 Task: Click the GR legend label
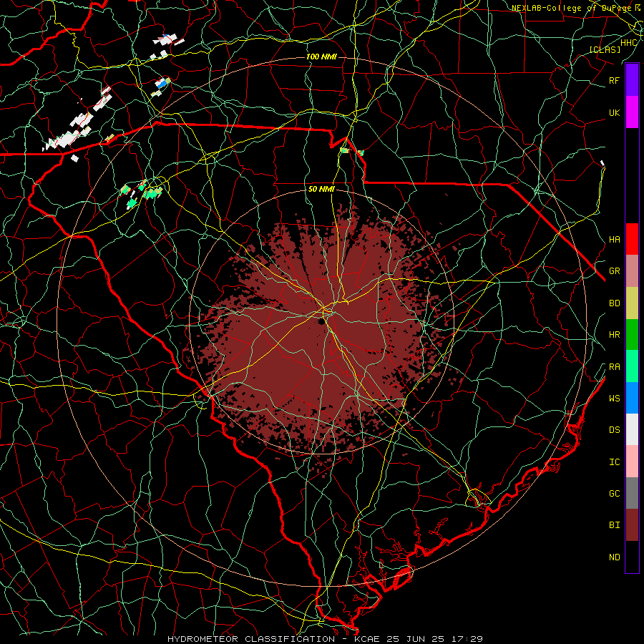pyautogui.click(x=614, y=271)
